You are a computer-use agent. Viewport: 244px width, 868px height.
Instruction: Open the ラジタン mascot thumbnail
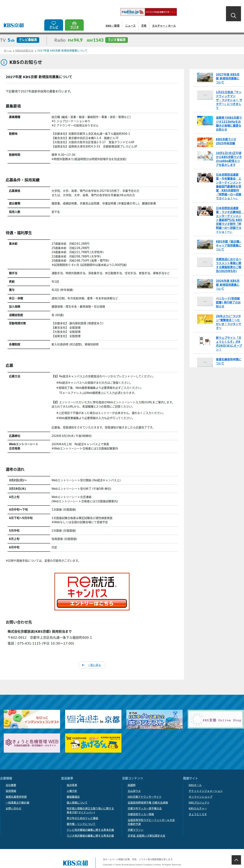[x=205, y=319]
